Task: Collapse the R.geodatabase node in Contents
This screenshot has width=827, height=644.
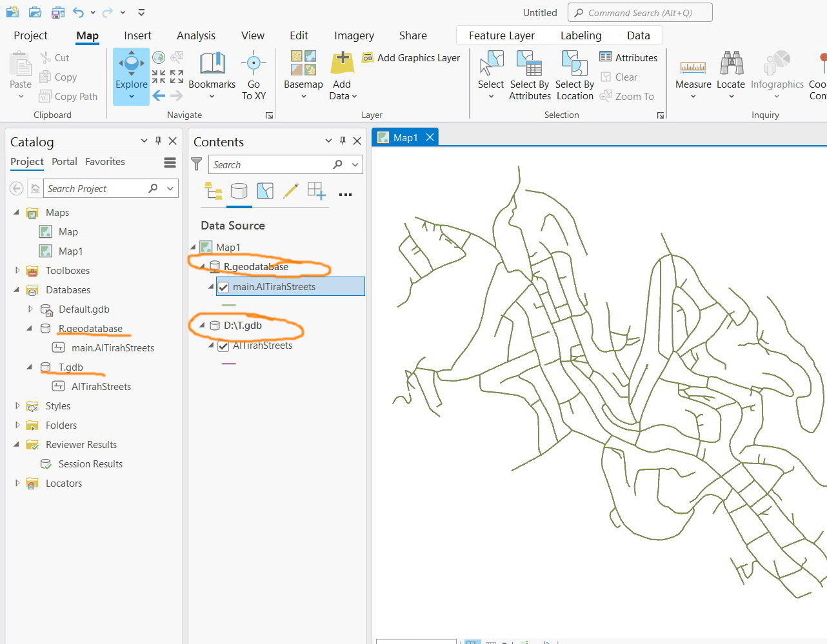Action: point(203,266)
